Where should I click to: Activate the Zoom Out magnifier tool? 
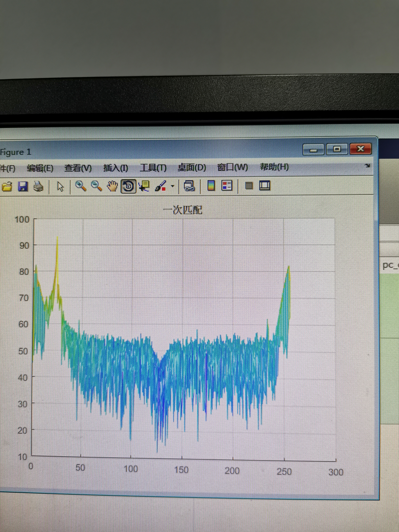coord(96,186)
